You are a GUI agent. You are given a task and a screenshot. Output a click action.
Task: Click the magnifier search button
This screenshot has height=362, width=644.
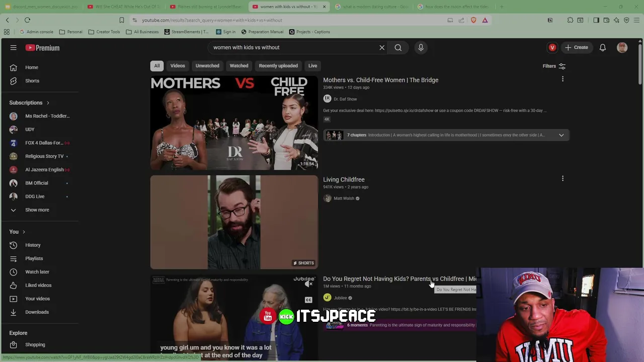[398, 48]
